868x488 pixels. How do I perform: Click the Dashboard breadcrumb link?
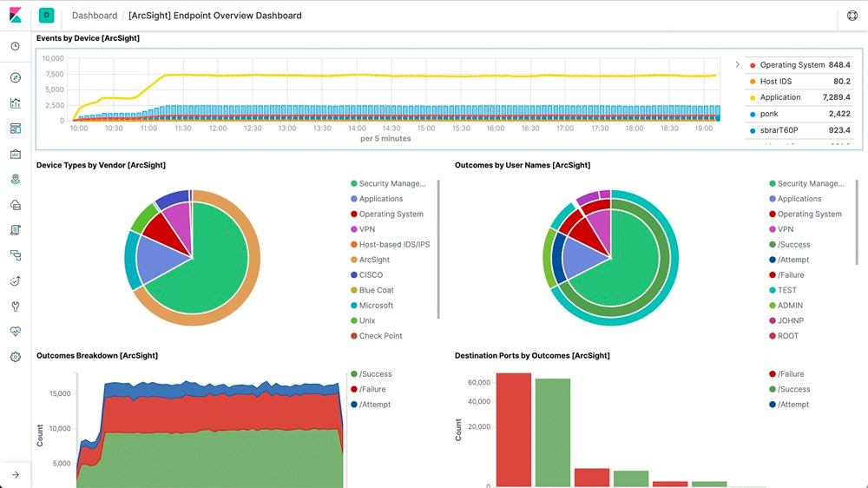tap(95, 16)
